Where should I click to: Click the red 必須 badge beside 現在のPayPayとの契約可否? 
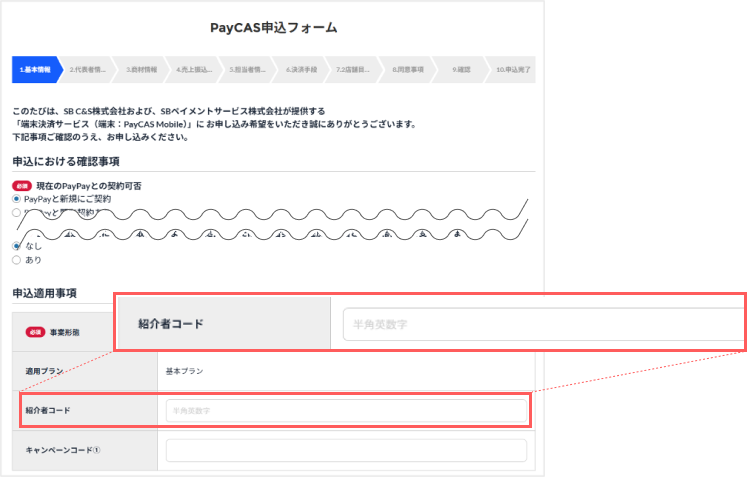tap(22, 186)
